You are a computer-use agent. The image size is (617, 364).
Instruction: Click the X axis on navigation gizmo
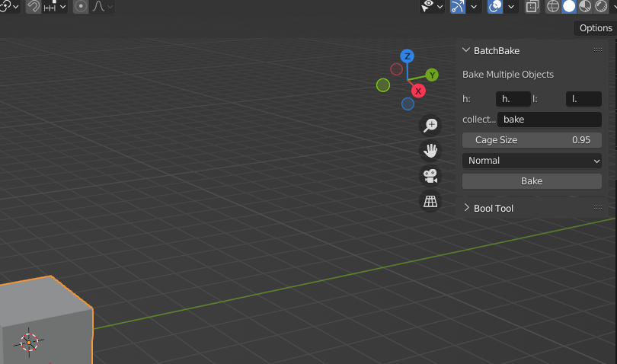tap(418, 91)
